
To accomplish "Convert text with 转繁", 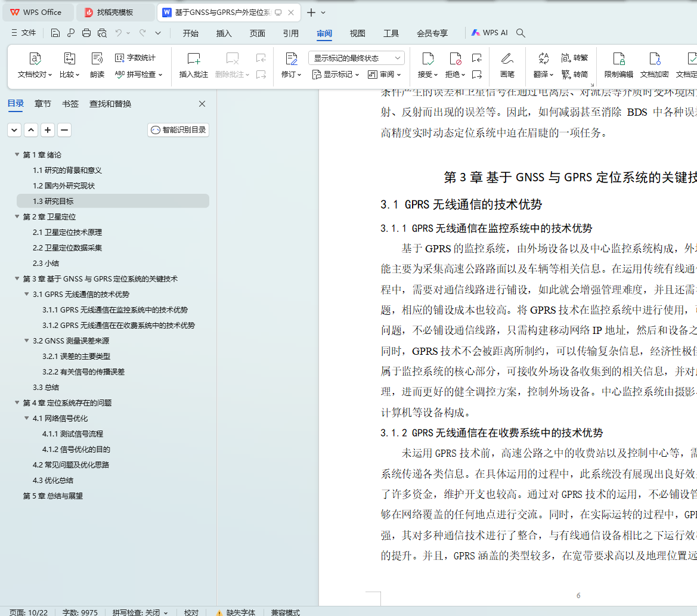I will (574, 58).
